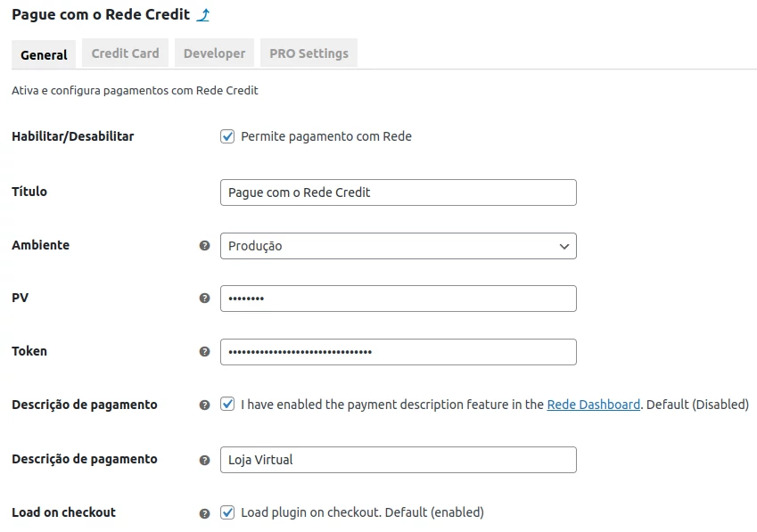Click help icon next to Token
757x532 pixels.
pyautogui.click(x=204, y=352)
